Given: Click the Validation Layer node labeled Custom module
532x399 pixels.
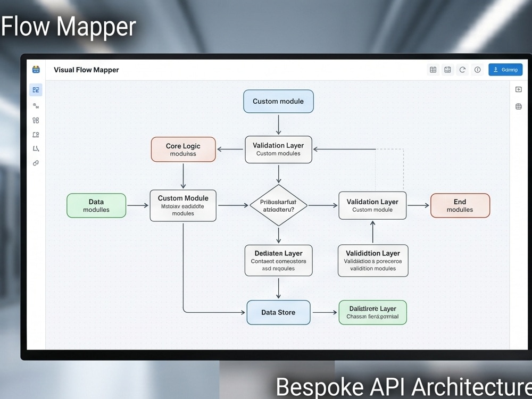Looking at the screenshot, I should click(372, 205).
